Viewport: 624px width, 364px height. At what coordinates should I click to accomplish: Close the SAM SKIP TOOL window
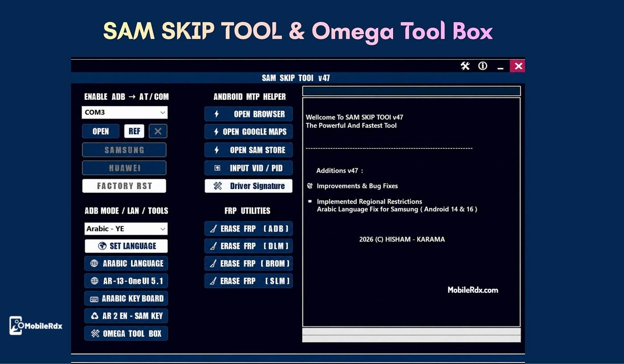[x=518, y=66]
